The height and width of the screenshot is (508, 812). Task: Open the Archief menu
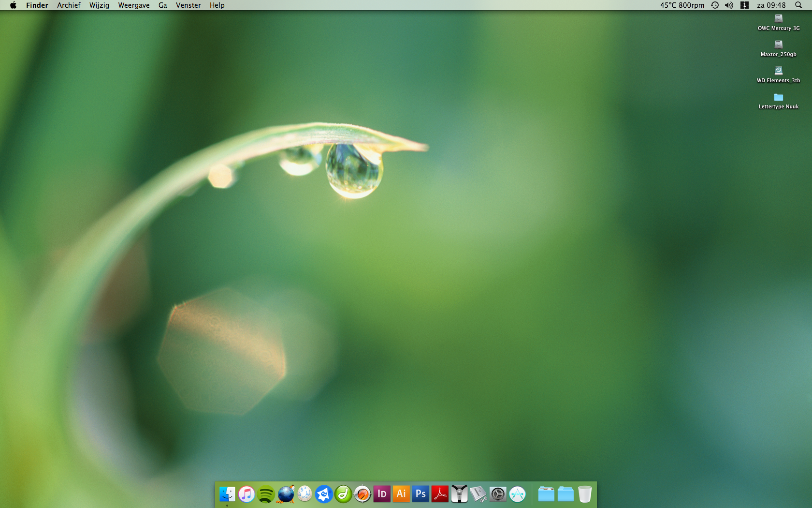pyautogui.click(x=69, y=5)
